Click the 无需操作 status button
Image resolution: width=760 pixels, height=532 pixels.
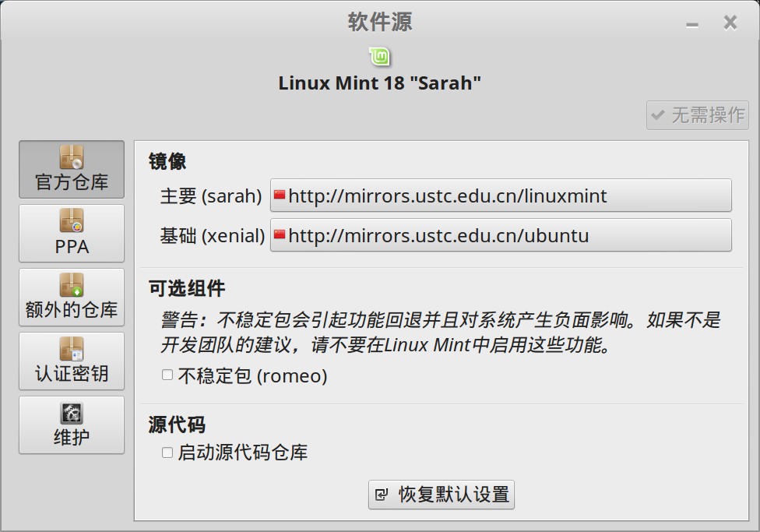click(x=697, y=115)
